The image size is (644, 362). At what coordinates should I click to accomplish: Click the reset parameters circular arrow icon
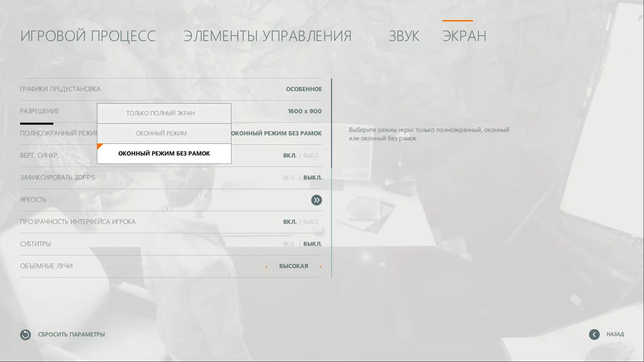pyautogui.click(x=25, y=335)
